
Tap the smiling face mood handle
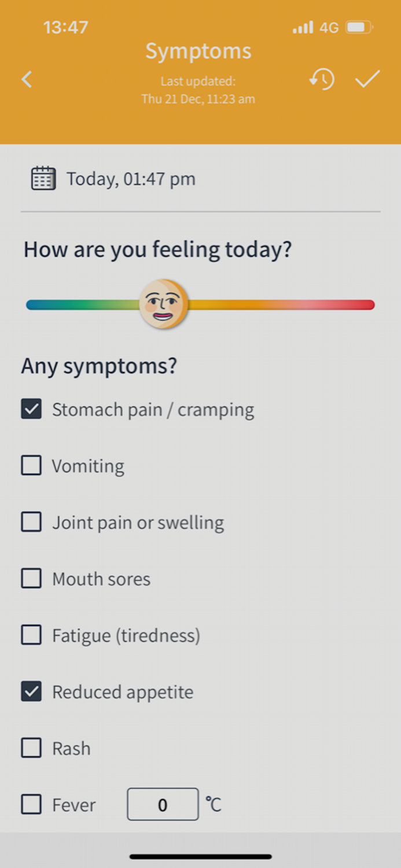tap(163, 304)
